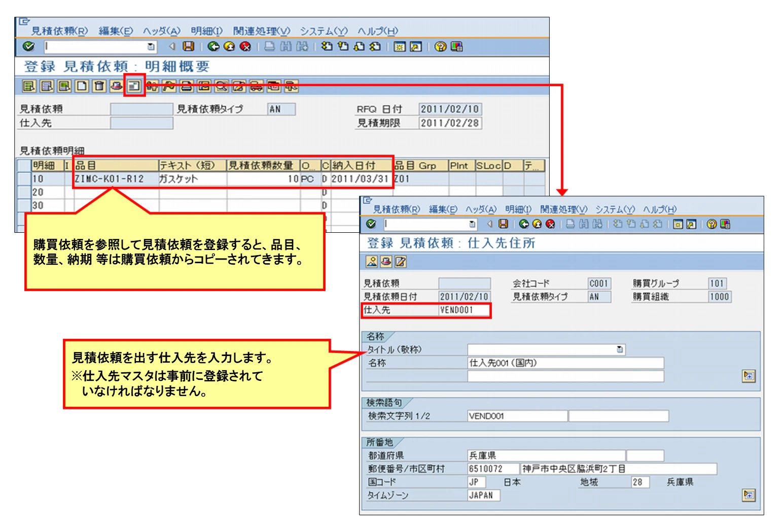Click Help icon in vendor address window
783x532 pixels.
tap(711, 224)
